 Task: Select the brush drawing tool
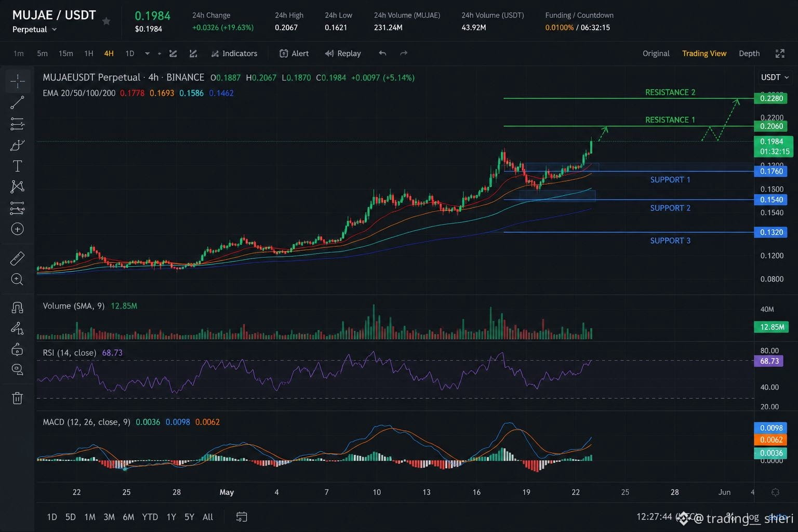tap(17, 145)
